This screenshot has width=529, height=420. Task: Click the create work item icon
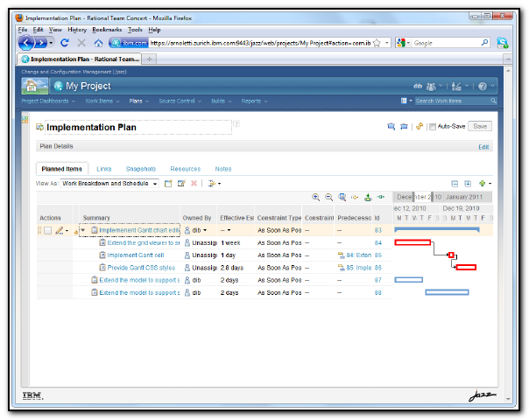(168, 184)
